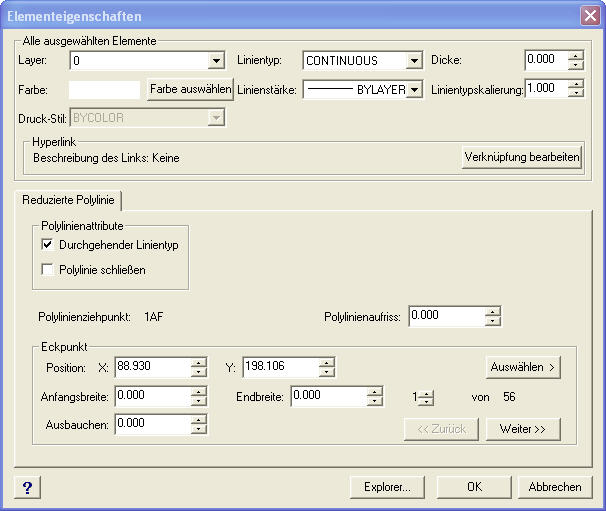This screenshot has height=511, width=606.
Task: Click the Dicke input field
Action: click(x=546, y=60)
